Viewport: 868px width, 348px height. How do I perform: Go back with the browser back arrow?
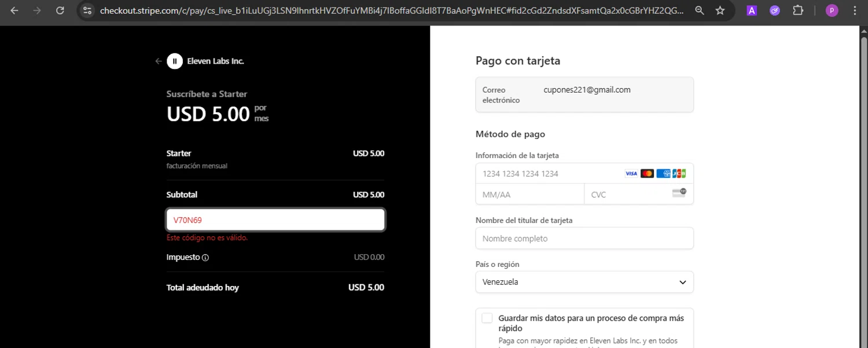click(14, 10)
